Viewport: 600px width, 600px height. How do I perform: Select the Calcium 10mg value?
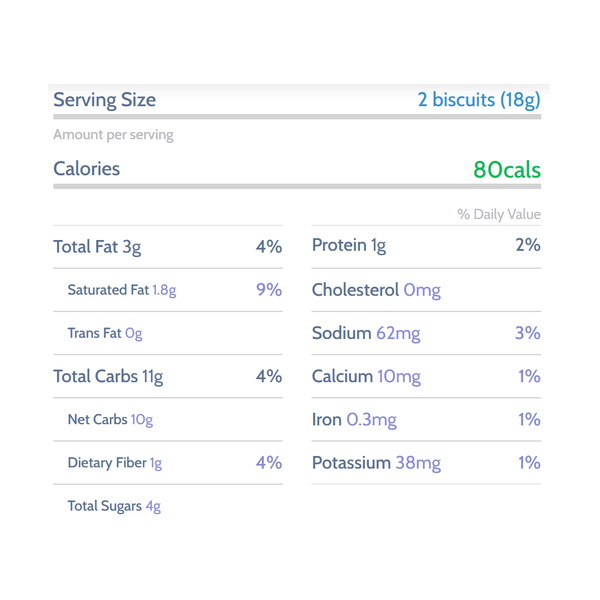[x=399, y=376]
